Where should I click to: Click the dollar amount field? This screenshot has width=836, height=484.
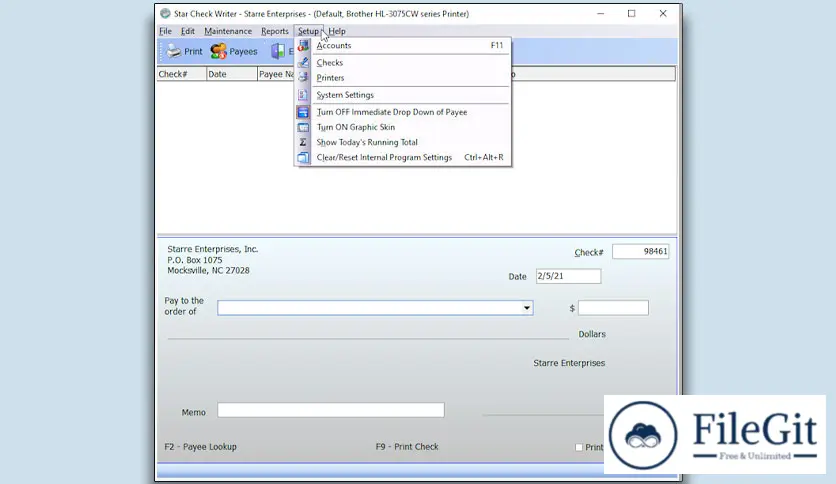point(613,308)
